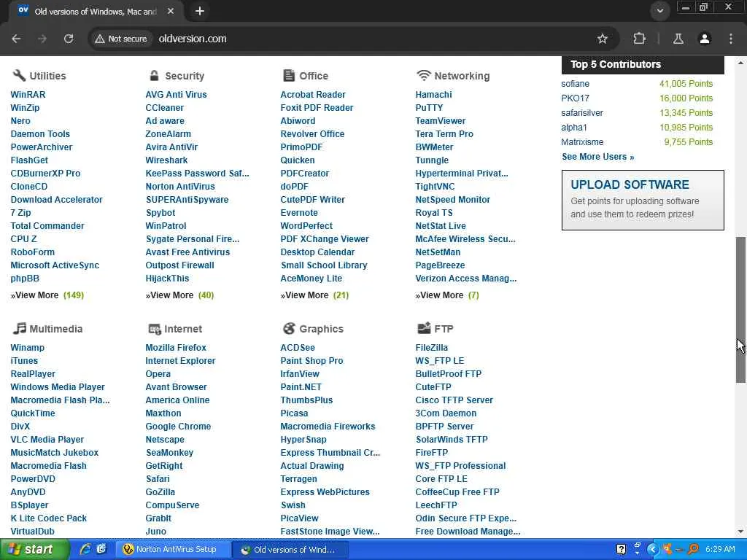Launch Internet Explorer quick launch icon
The height and width of the screenshot is (560, 747).
pos(86,550)
